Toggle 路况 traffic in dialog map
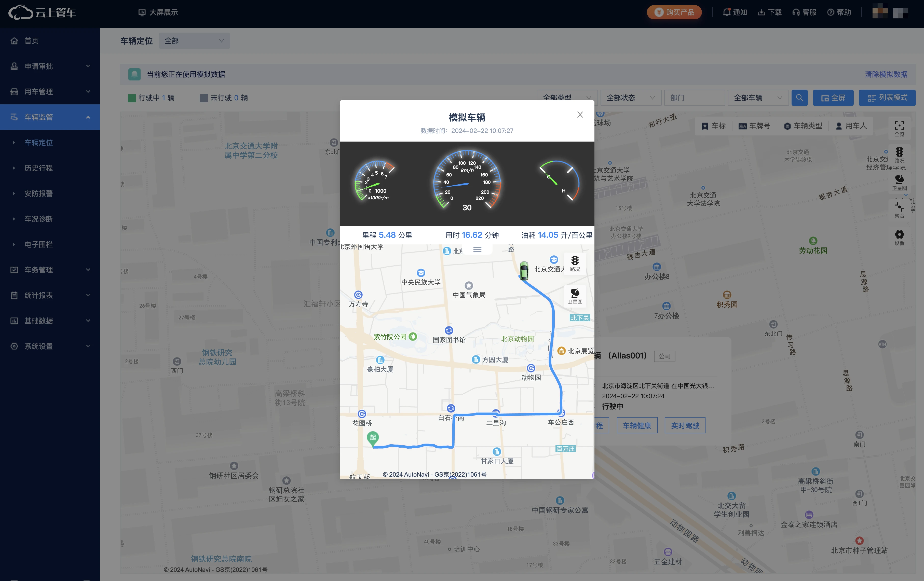924x581 pixels. pos(575,264)
